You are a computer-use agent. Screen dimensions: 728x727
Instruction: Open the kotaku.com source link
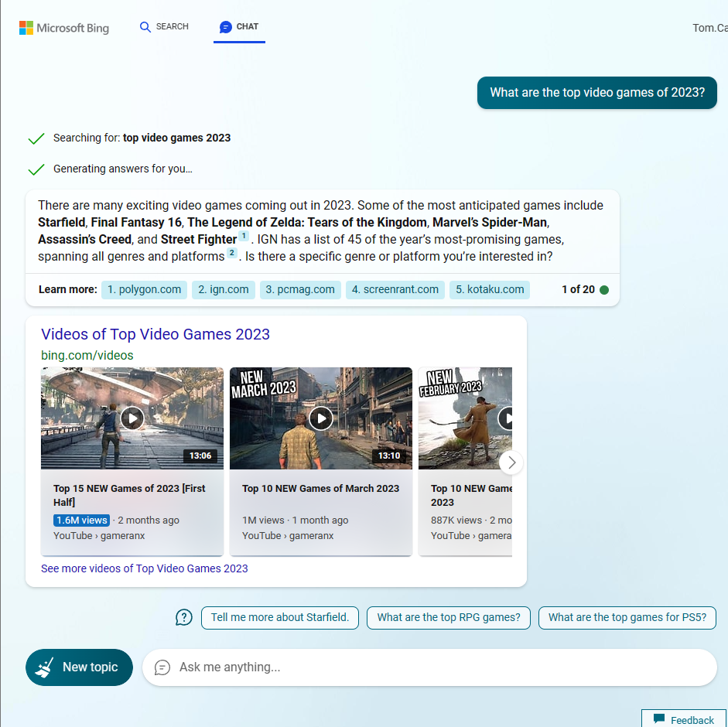[x=489, y=290]
